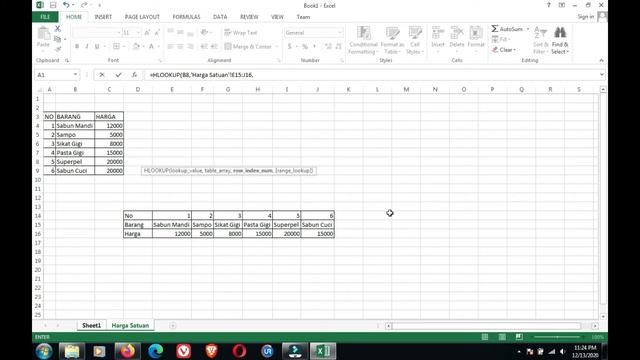The width and height of the screenshot is (640, 360).
Task: Collapse the ribbon with arrow
Action: coord(601,60)
